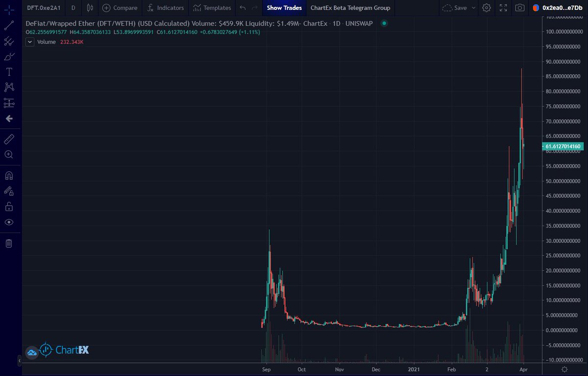Viewport: 588px width, 376px height.
Task: Collapse the Volume indicator legend
Action: click(x=30, y=42)
